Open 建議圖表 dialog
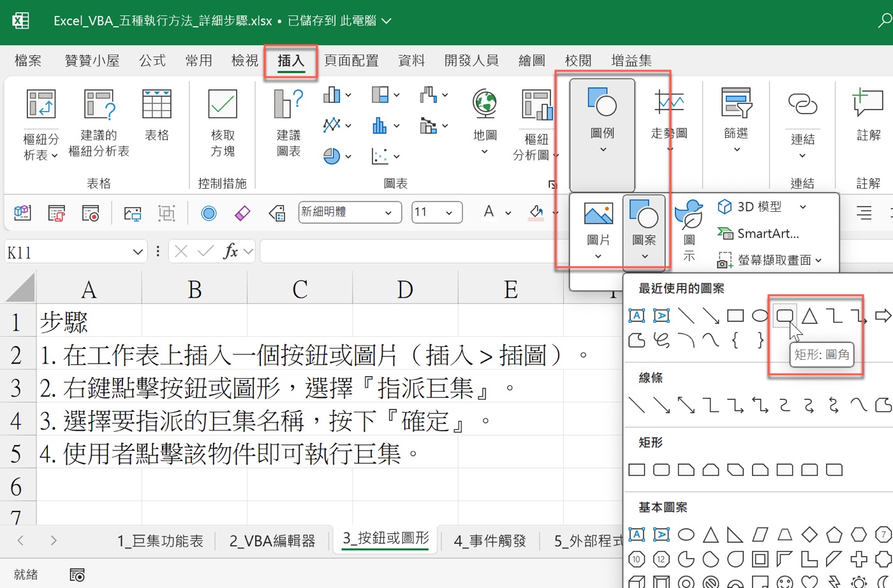Viewport: 893px width, 588px height. 288,123
